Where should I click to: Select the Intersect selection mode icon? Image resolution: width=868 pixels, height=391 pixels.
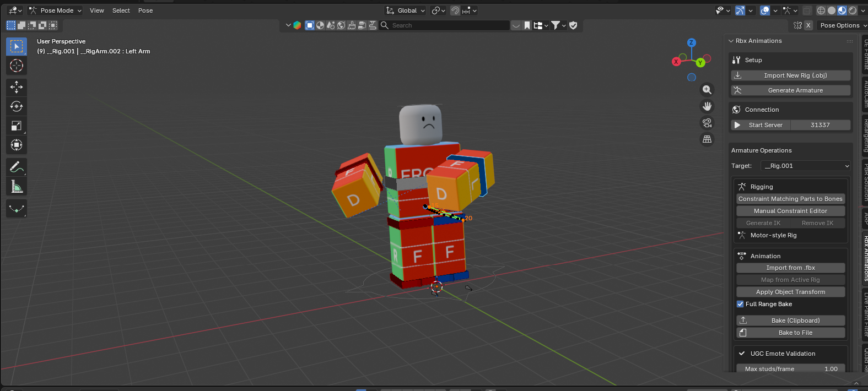(53, 25)
